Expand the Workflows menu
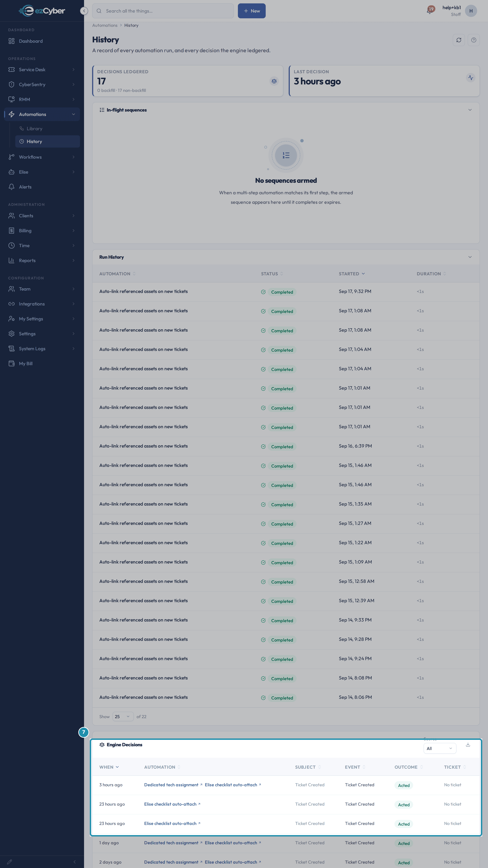The image size is (488, 868). [42, 157]
